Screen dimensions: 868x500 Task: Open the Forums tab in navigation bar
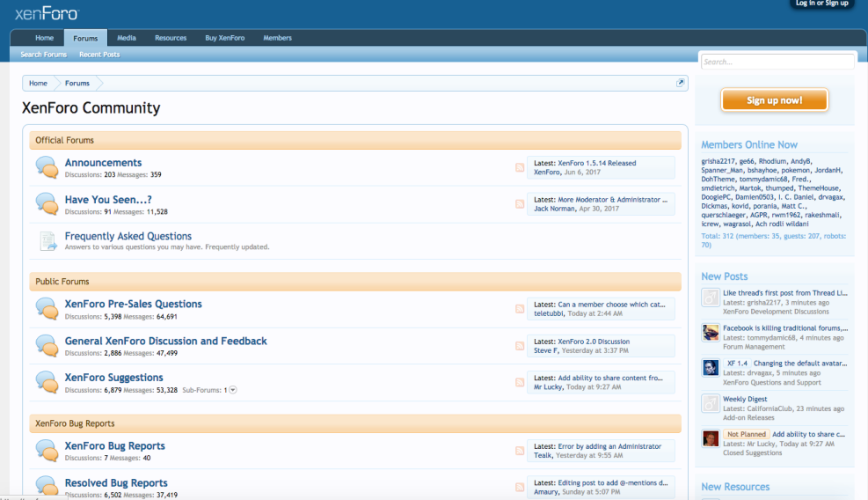[x=85, y=38]
